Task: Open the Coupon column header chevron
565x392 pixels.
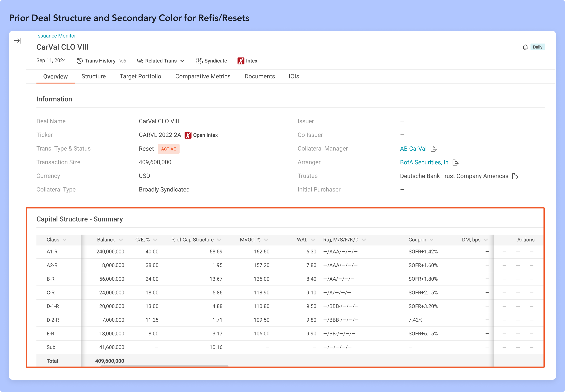Action: [x=431, y=240]
